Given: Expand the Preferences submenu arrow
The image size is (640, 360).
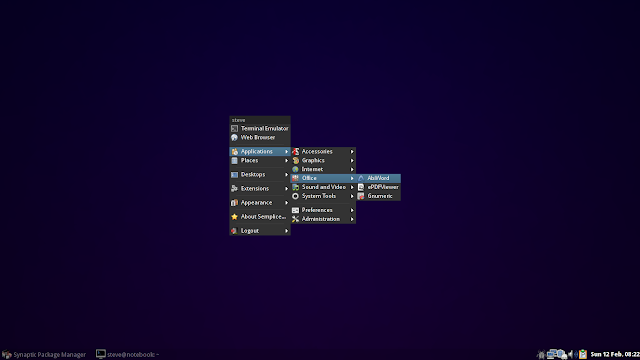Looking at the screenshot, I should pyautogui.click(x=352, y=210).
